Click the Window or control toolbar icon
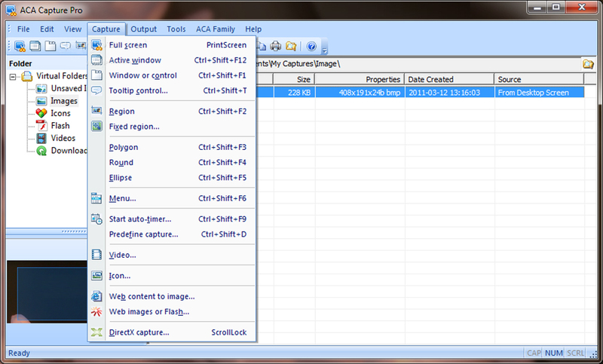Screen dimensions: 603x364 pyautogui.click(x=51, y=46)
